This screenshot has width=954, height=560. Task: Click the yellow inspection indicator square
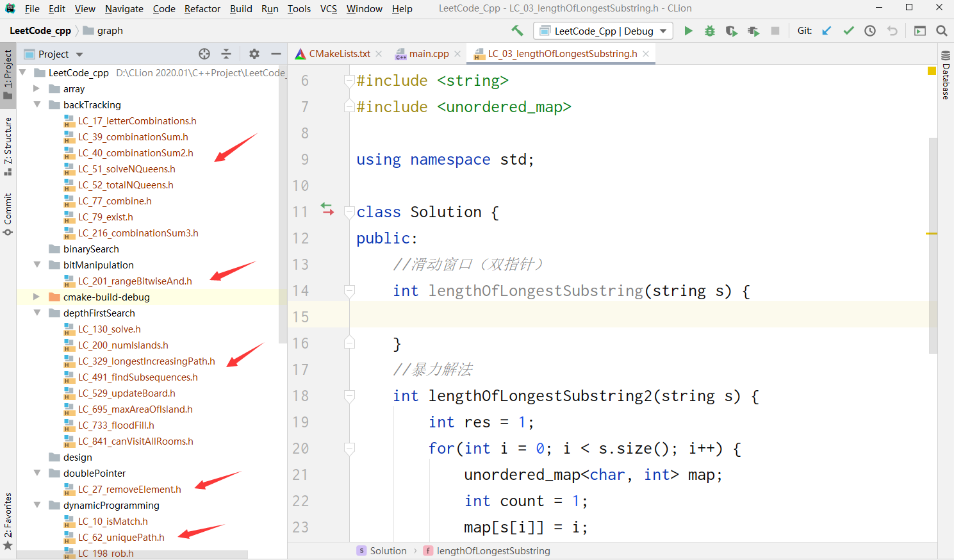click(932, 70)
